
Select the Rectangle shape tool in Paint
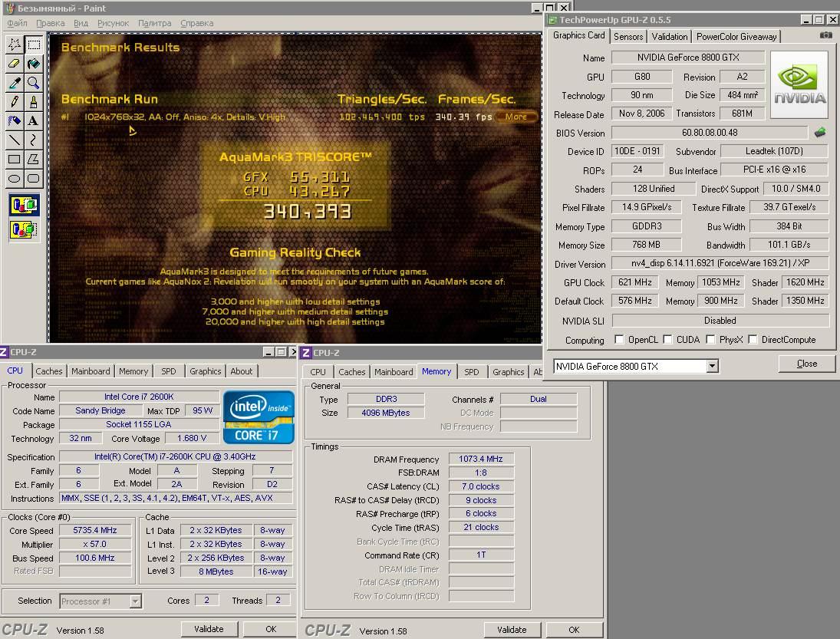click(15, 159)
